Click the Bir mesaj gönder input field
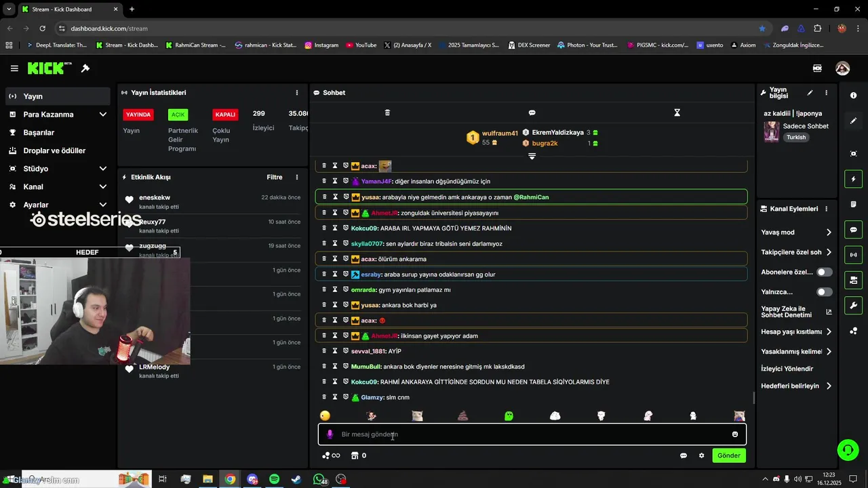This screenshot has height=488, width=868. [x=532, y=434]
